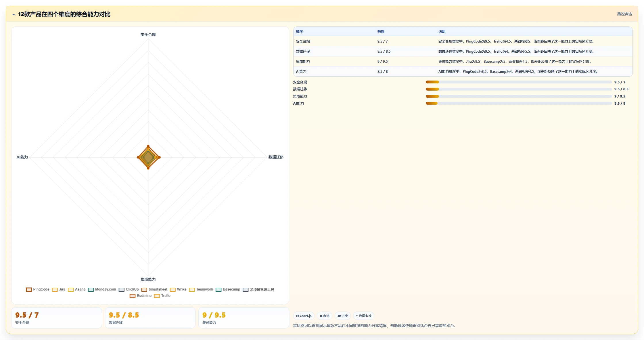The image size is (644, 340).
Task: Toggle the PingCode legend swatch
Action: pyautogui.click(x=29, y=289)
